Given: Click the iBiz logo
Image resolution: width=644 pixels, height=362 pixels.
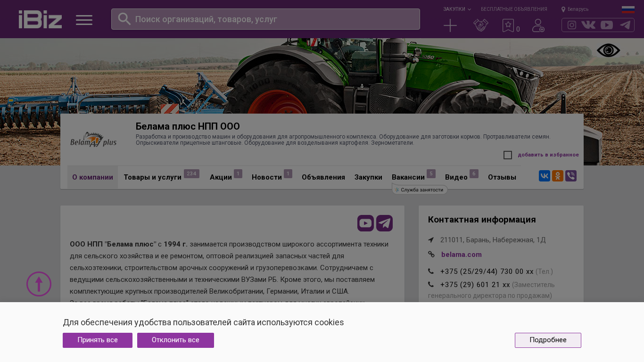Looking at the screenshot, I should tap(40, 19).
